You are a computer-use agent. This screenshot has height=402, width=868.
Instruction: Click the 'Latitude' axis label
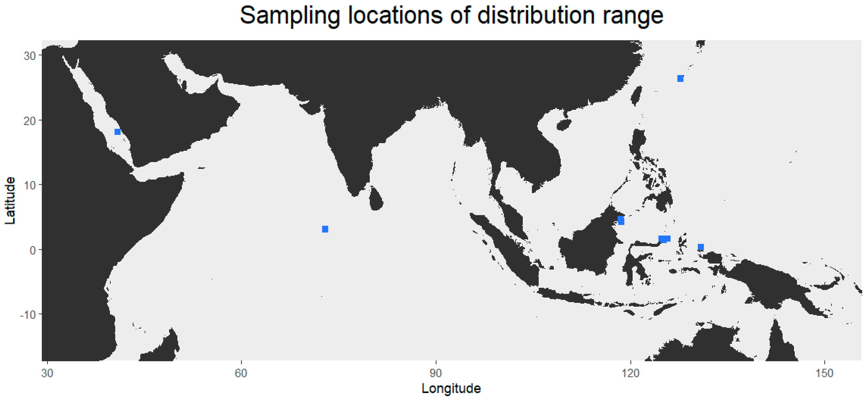click(10, 200)
